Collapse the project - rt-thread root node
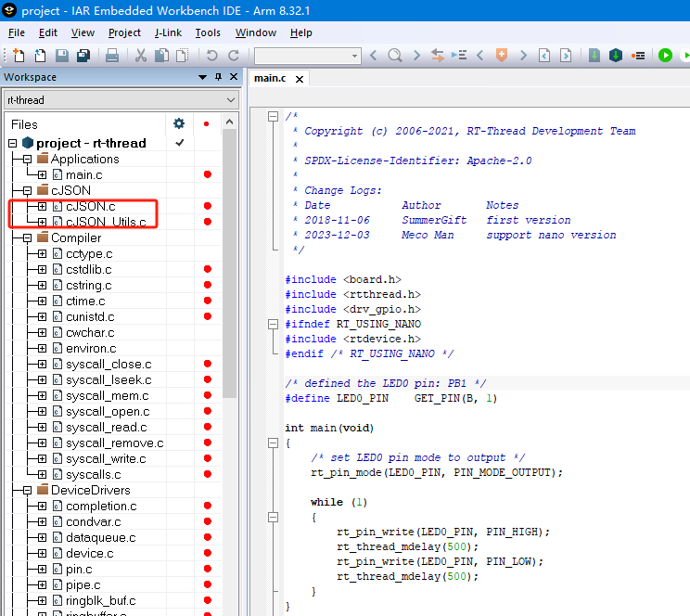Screen dimensions: 690x616 [x=12, y=143]
